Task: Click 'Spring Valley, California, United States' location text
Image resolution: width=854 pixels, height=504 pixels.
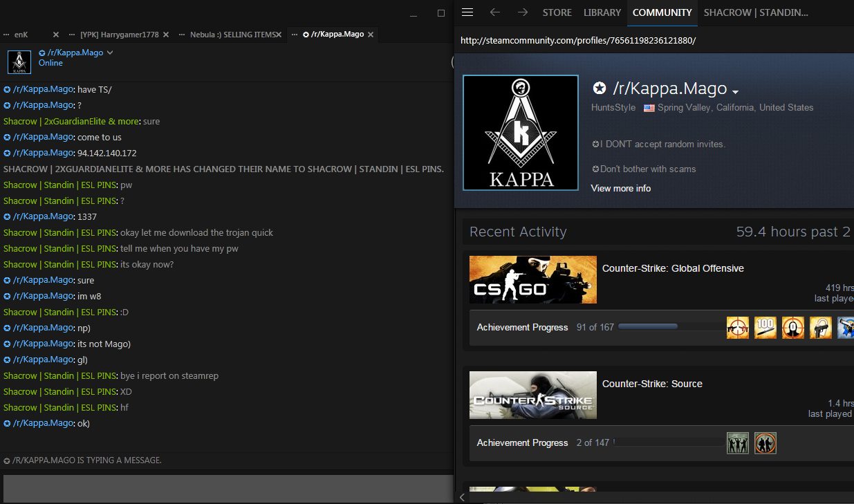Action: [736, 107]
